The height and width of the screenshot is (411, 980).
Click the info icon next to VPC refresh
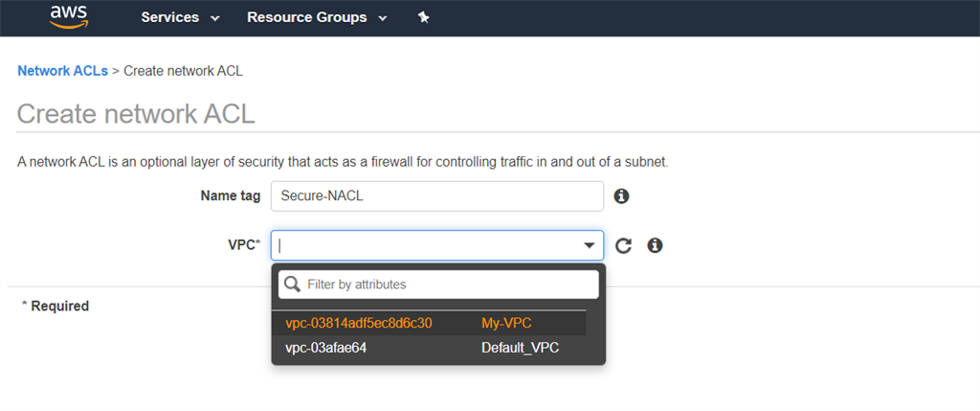click(x=655, y=245)
